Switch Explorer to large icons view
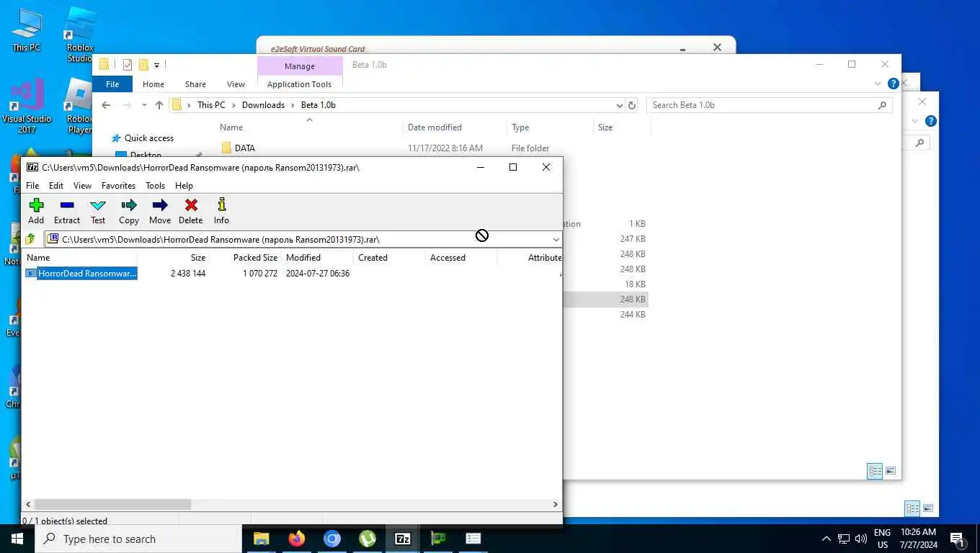Viewport: 980px width, 553px height. tap(891, 472)
